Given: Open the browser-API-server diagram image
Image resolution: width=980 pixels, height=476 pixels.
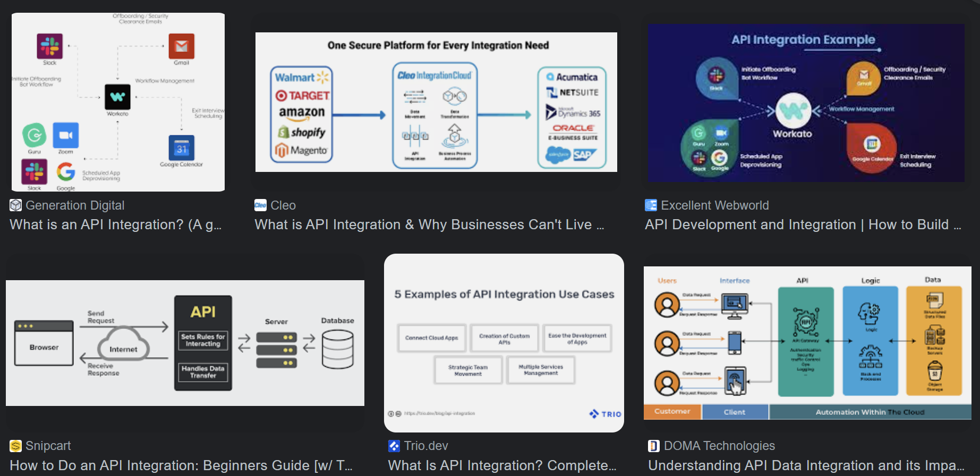Looking at the screenshot, I should tap(185, 343).
